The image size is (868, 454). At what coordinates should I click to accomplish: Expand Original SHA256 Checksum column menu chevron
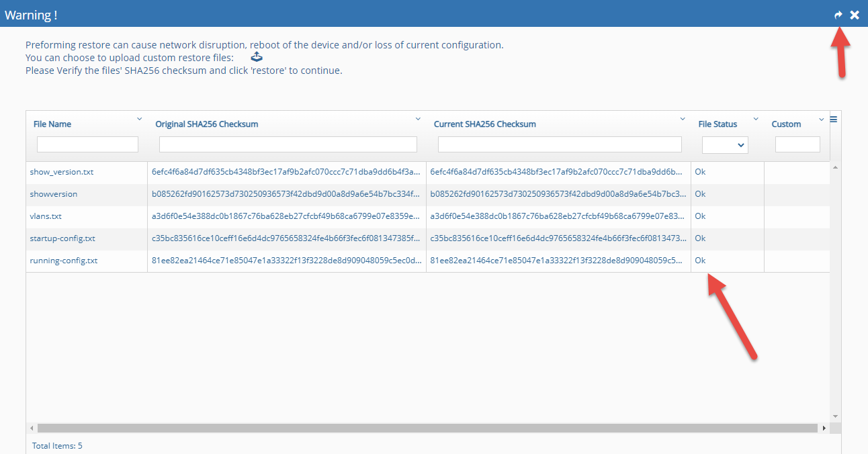click(419, 119)
